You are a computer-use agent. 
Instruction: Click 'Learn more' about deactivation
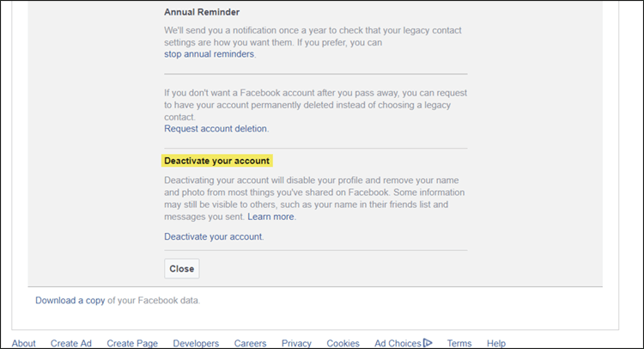pos(271,217)
